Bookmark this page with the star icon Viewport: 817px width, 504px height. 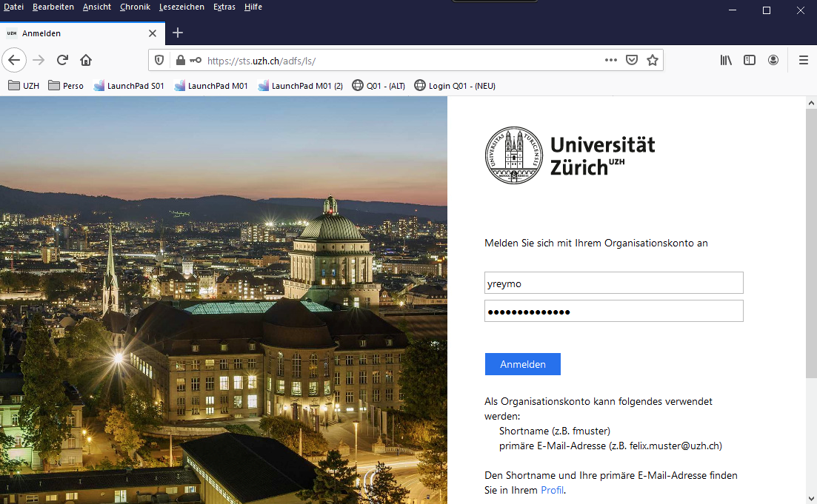652,60
